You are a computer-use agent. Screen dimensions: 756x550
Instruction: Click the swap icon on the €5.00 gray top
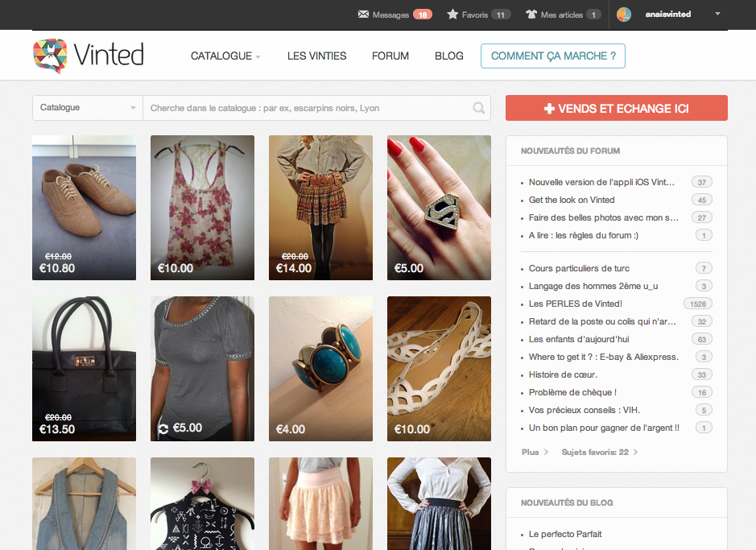click(x=163, y=428)
